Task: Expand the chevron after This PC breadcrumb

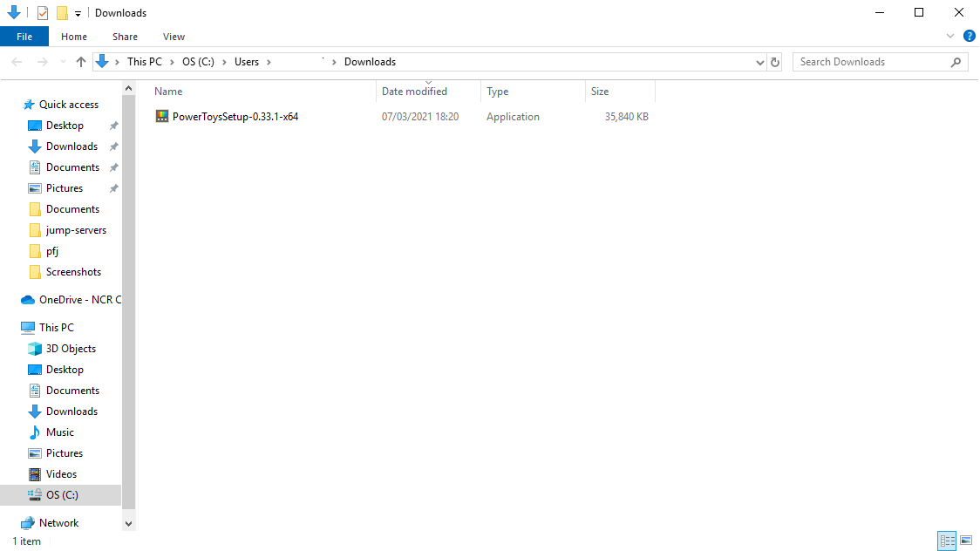Action: click(171, 62)
